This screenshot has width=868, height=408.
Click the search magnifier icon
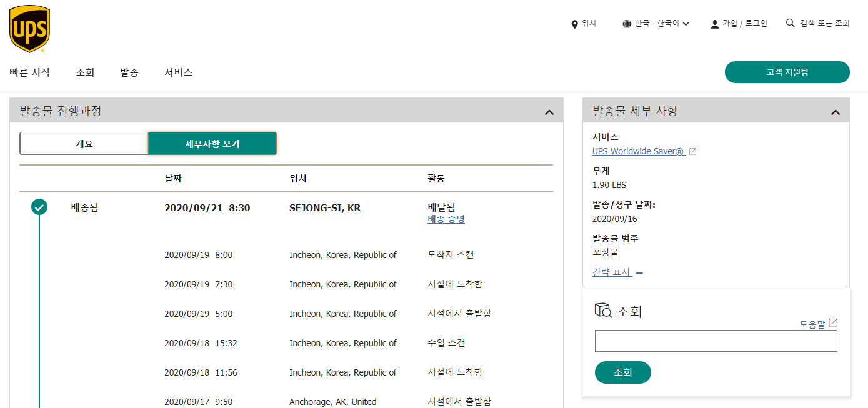pyautogui.click(x=791, y=23)
